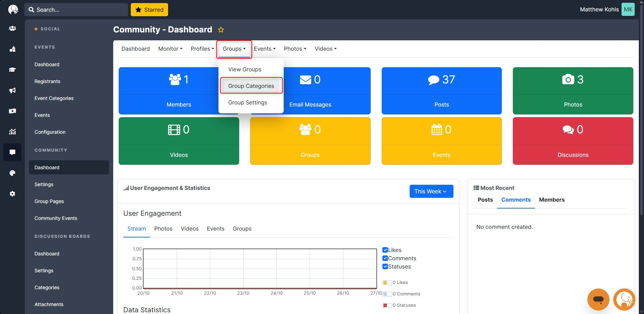Image resolution: width=644 pixels, height=314 pixels.
Task: Switch to the Members tab in Most Recent
Action: pos(552,200)
